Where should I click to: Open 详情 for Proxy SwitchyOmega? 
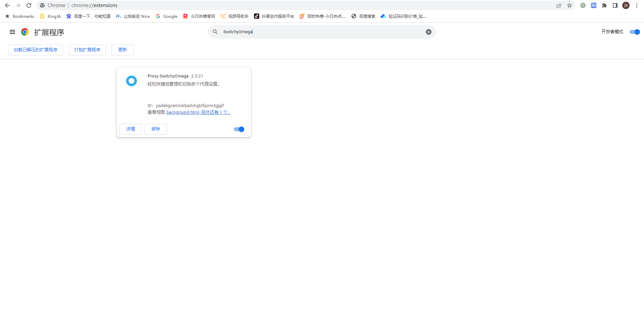click(130, 129)
